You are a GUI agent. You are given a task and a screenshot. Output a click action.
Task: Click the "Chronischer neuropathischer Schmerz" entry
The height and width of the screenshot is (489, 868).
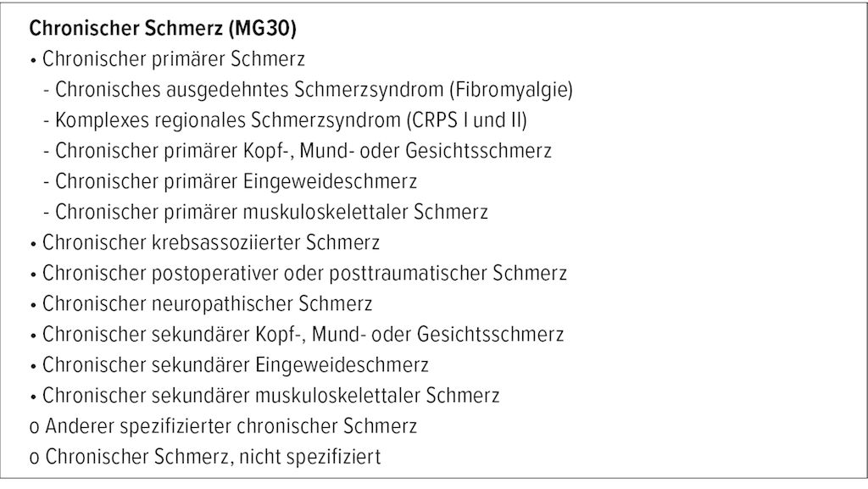[x=207, y=303]
